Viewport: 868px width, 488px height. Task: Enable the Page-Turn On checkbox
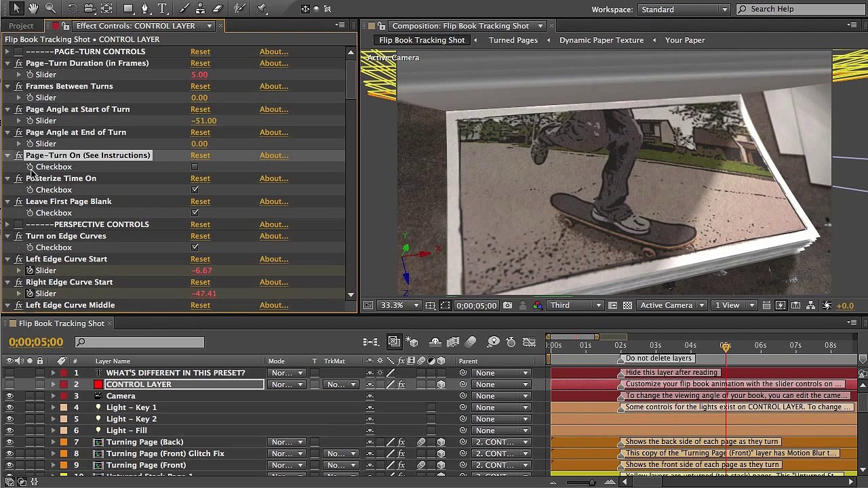coord(195,167)
